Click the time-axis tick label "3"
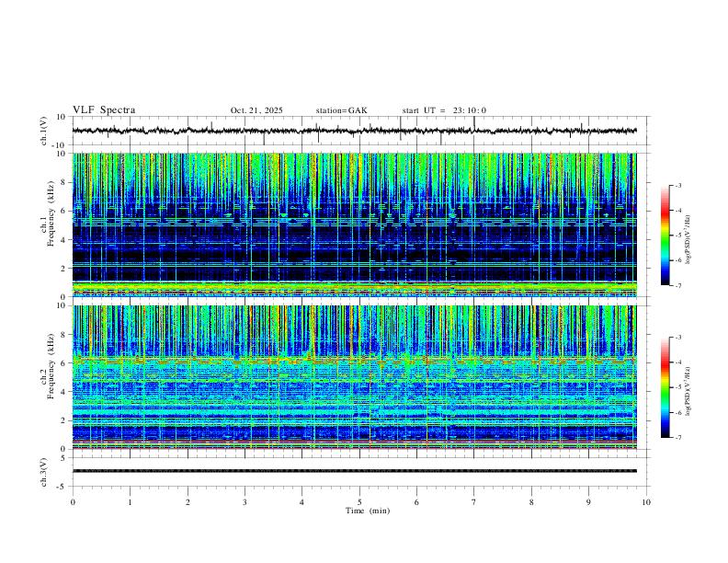 tap(245, 502)
